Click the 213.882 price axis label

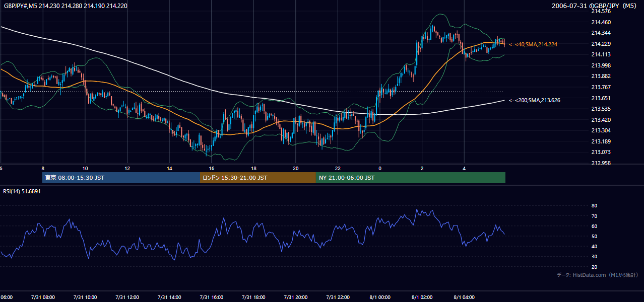click(x=601, y=76)
